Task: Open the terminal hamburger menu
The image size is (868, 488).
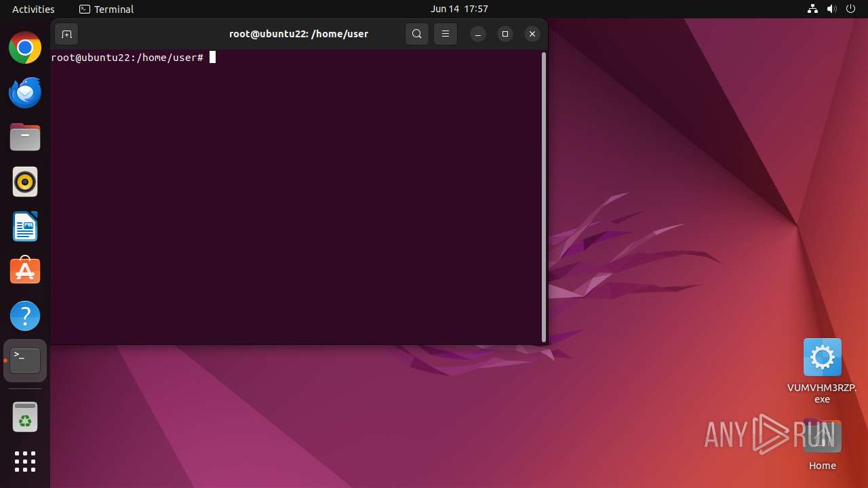Action: pos(446,34)
